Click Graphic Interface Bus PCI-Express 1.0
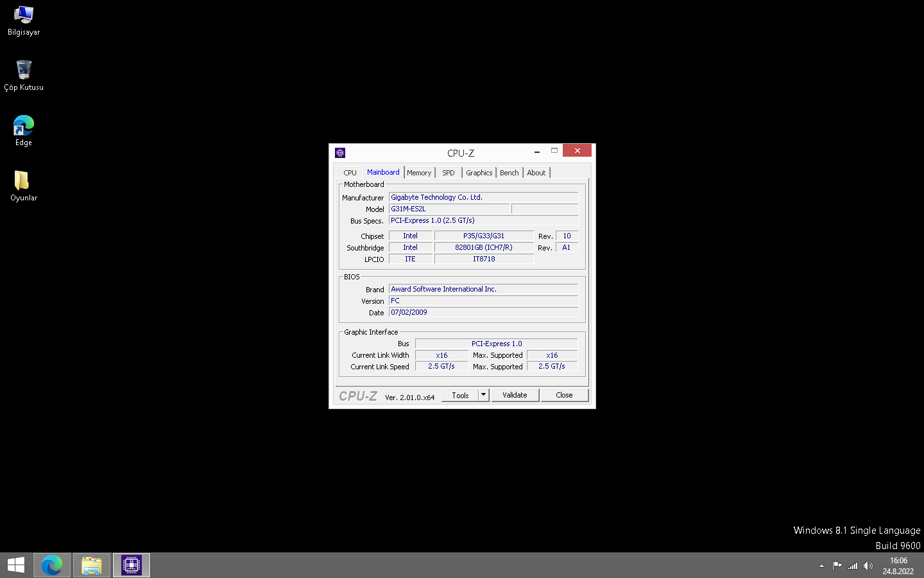 [x=497, y=344]
